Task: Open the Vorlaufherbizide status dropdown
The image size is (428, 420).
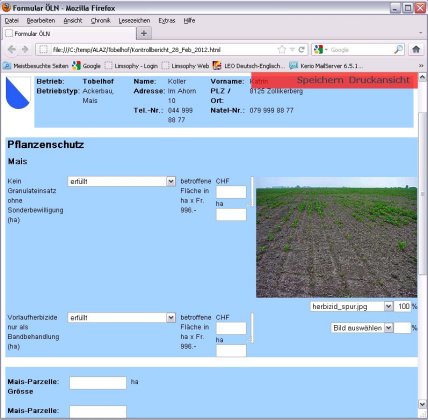Action: click(x=121, y=318)
